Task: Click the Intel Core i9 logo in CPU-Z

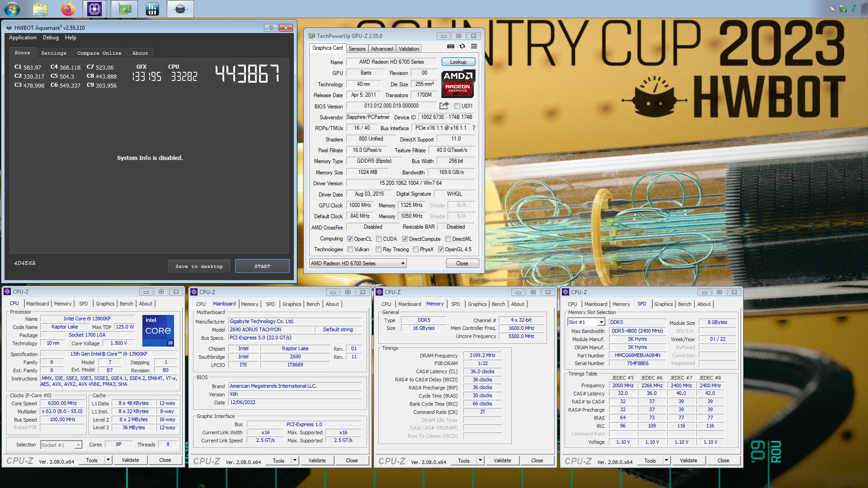Action: pyautogui.click(x=158, y=331)
